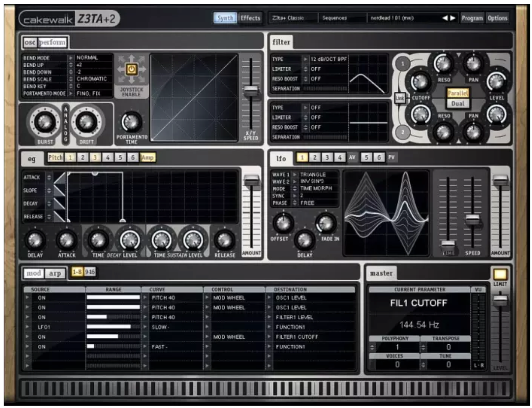532x408 pixels.
Task: Open filter 2 Type dropdown
Action: [x=305, y=108]
